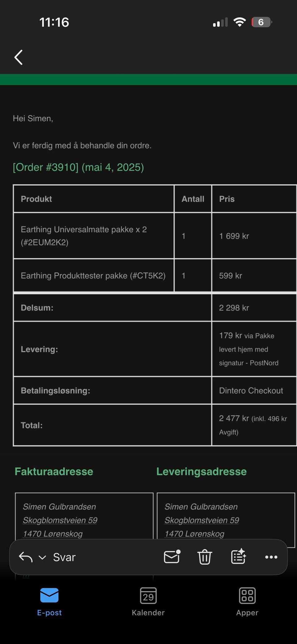Tap the battery indicator in the status bar
This screenshot has width=297, height=644.
[x=261, y=22]
